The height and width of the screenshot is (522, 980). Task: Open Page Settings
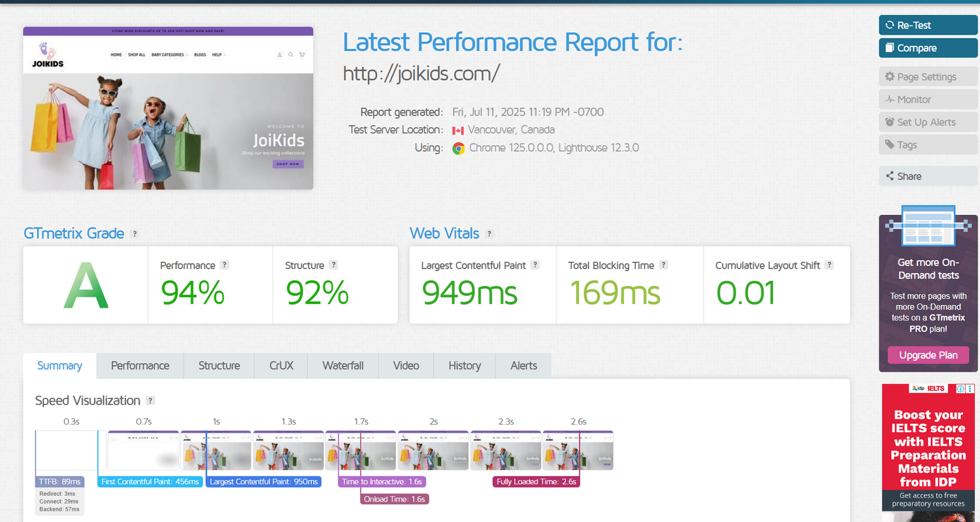tap(928, 76)
